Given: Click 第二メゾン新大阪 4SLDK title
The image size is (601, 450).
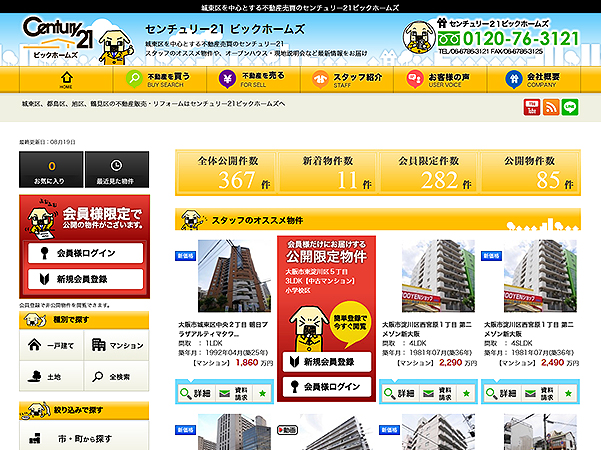Looking at the screenshot, I should click(529, 329).
